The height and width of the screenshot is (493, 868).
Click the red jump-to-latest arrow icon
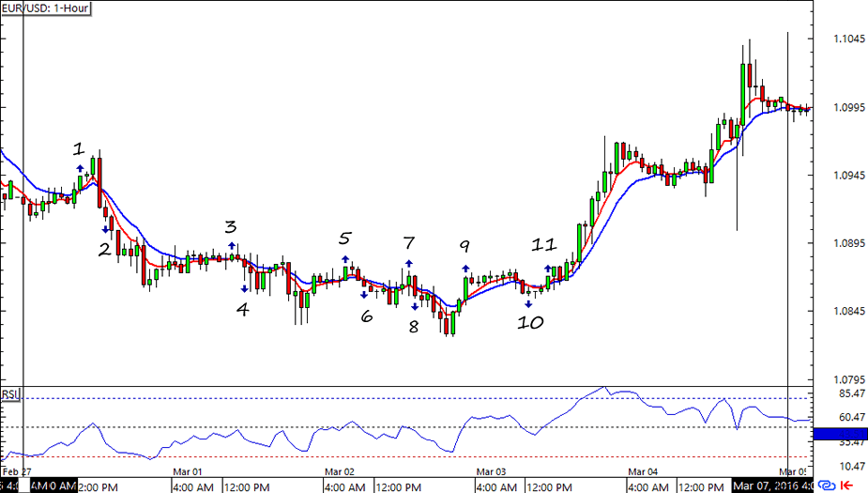[x=846, y=485]
